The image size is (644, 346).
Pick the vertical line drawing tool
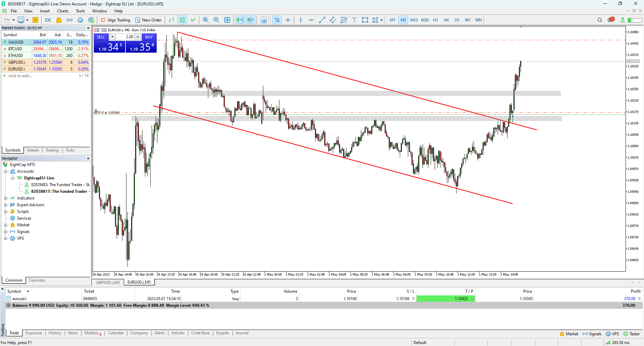pos(301,20)
